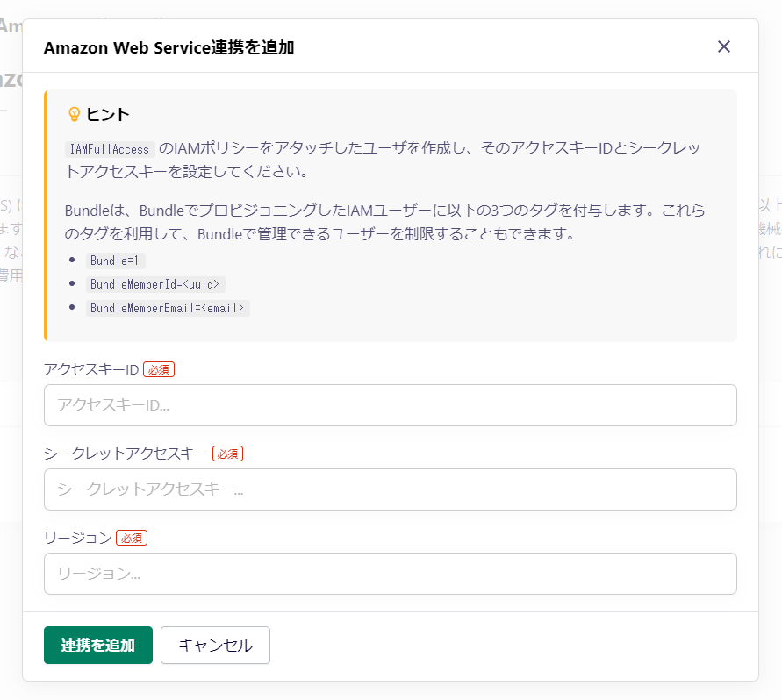Screen dimensions: 782x700
Task: Click the 連携を追加 submit button
Action: click(98, 645)
